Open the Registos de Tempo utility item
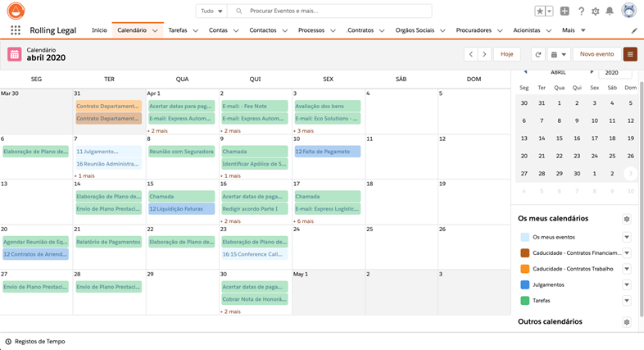This screenshot has width=644, height=350. point(35,341)
